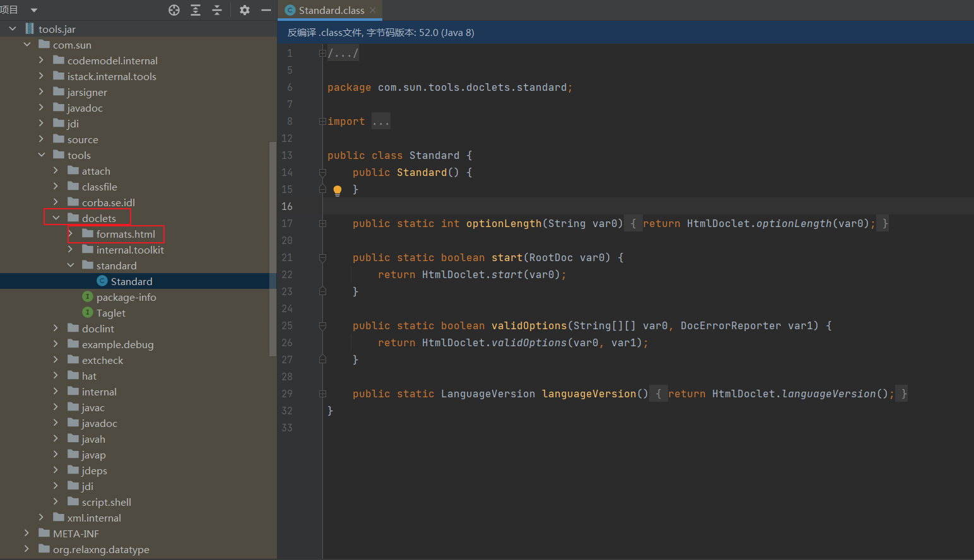Open project panel settings gear
Viewport: 974px width, 560px height.
coord(245,10)
